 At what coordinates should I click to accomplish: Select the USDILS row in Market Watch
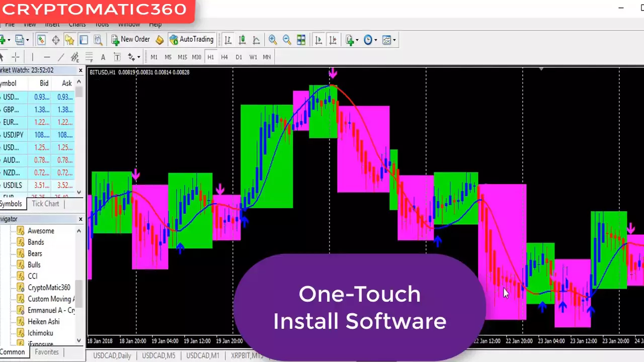37,185
